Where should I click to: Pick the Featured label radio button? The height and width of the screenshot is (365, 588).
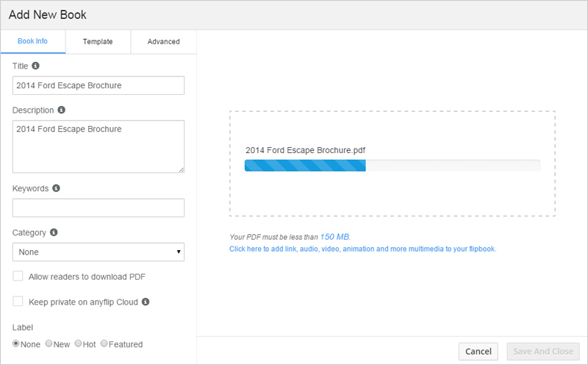click(104, 344)
